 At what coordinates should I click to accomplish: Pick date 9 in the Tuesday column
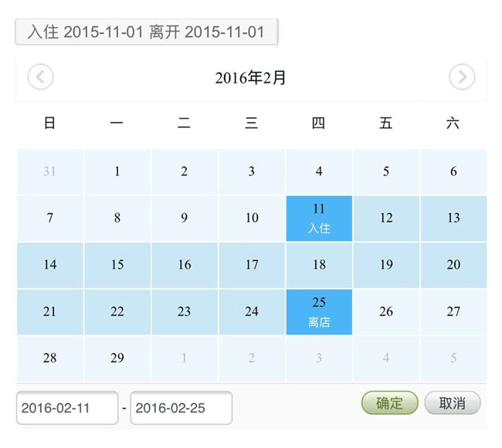coord(185,219)
